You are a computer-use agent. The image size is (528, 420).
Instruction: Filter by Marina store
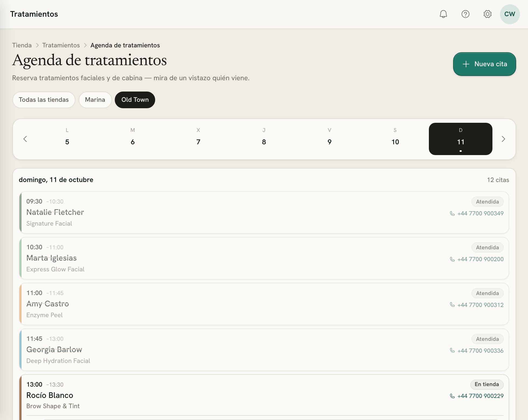pos(95,100)
